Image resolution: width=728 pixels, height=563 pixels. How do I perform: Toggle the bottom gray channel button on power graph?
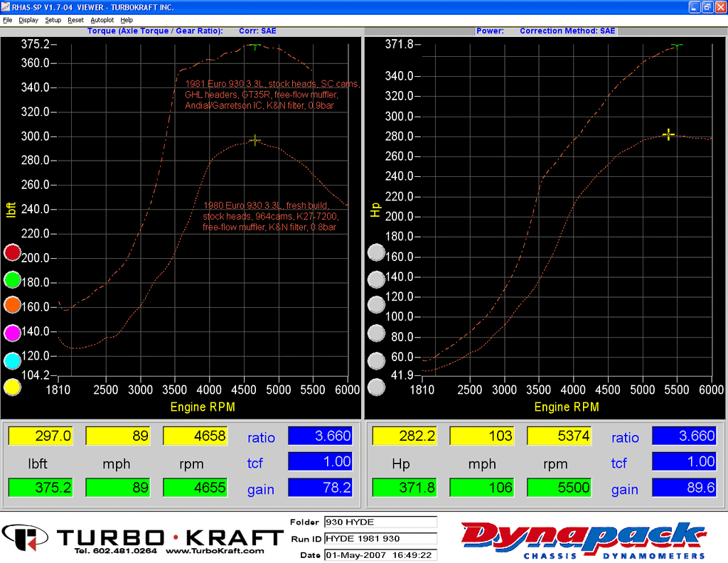coord(376,387)
